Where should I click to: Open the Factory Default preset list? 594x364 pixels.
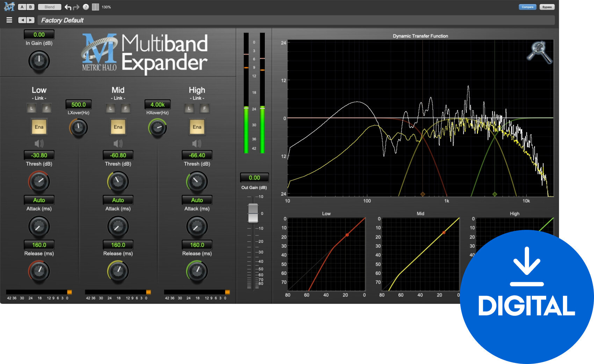(x=296, y=20)
